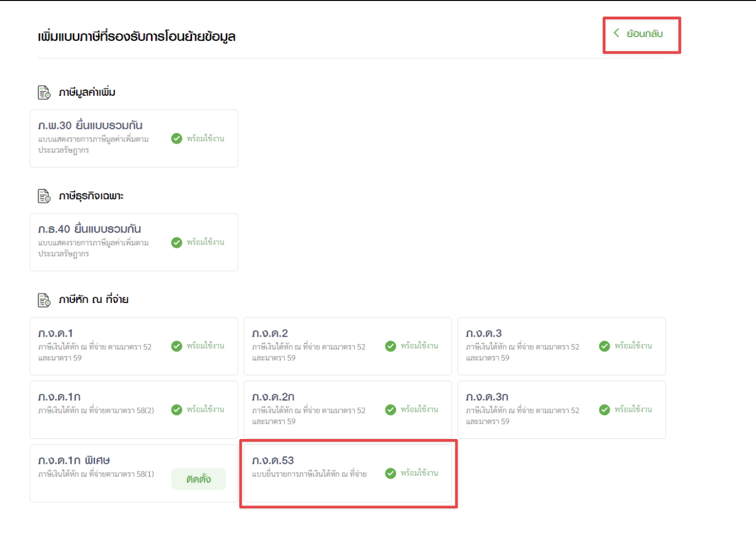Click the back chevron arrow icon
This screenshot has width=756, height=552.
point(616,33)
